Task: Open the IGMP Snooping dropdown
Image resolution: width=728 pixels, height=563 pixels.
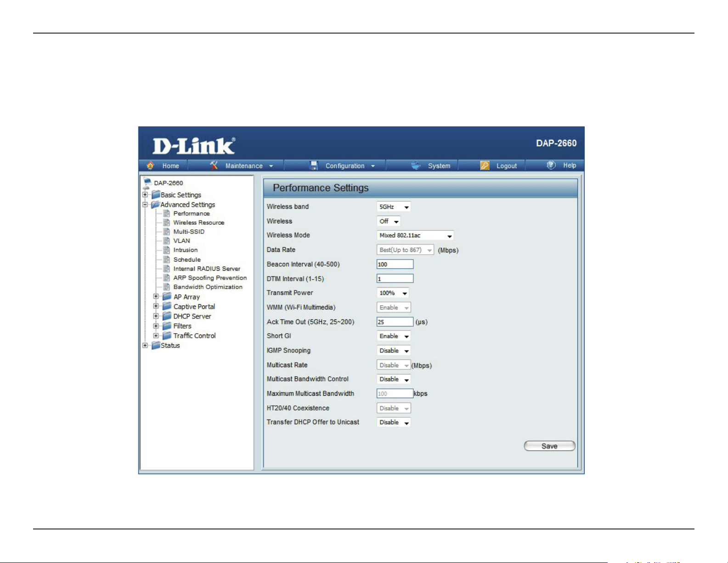Action: [394, 351]
